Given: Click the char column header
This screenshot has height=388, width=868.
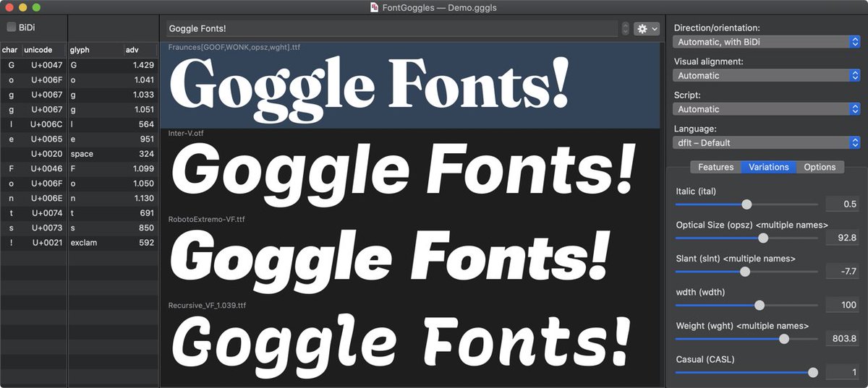Looking at the screenshot, I should pos(11,50).
